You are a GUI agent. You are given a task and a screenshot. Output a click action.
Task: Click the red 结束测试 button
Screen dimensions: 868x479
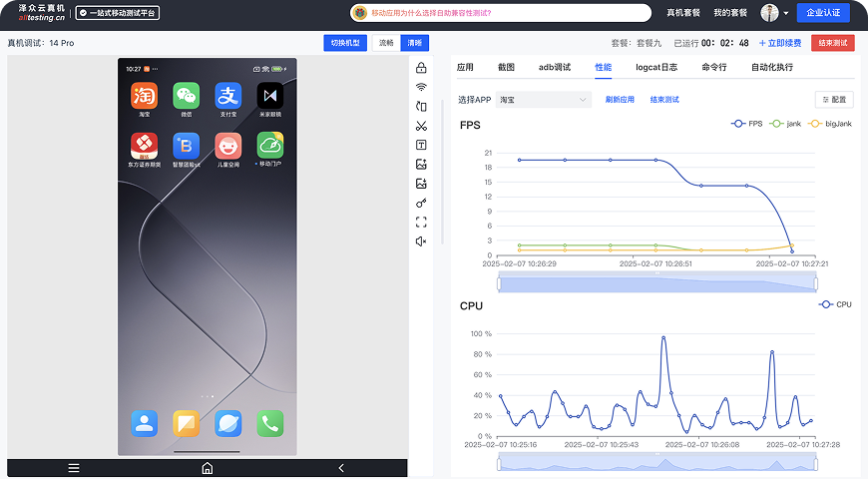tap(832, 43)
